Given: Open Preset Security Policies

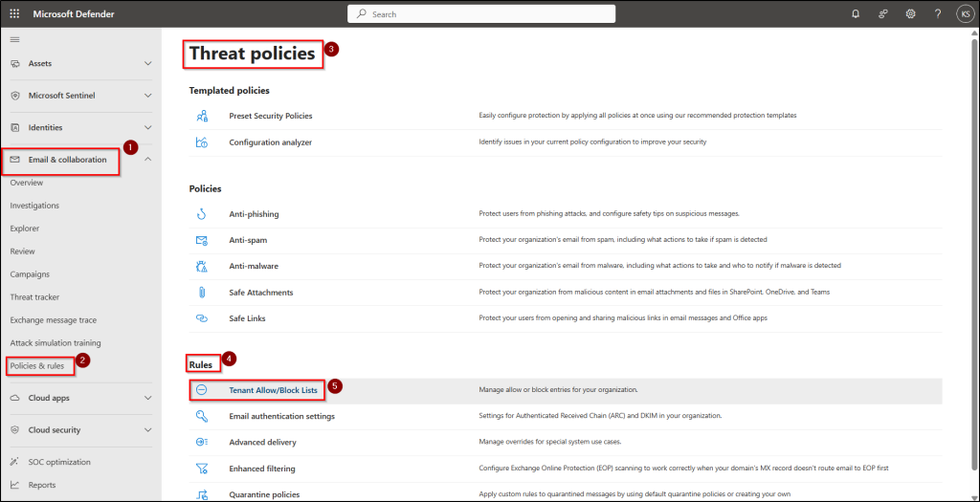Looking at the screenshot, I should click(271, 116).
